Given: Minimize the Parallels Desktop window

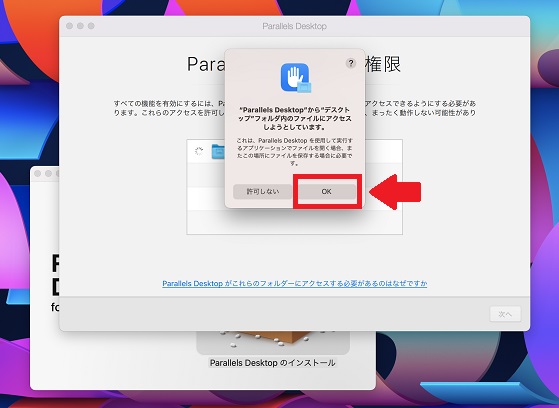Looking at the screenshot, I should coord(80,26).
